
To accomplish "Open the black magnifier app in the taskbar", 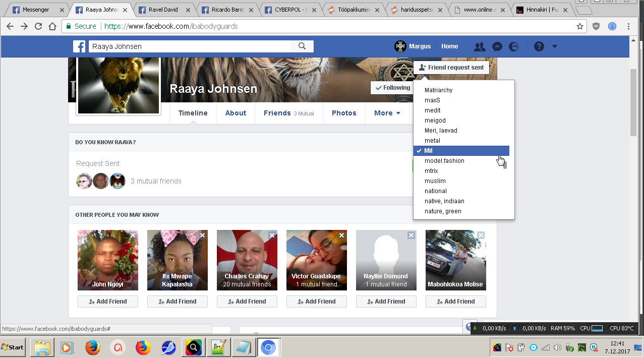I will tap(194, 347).
